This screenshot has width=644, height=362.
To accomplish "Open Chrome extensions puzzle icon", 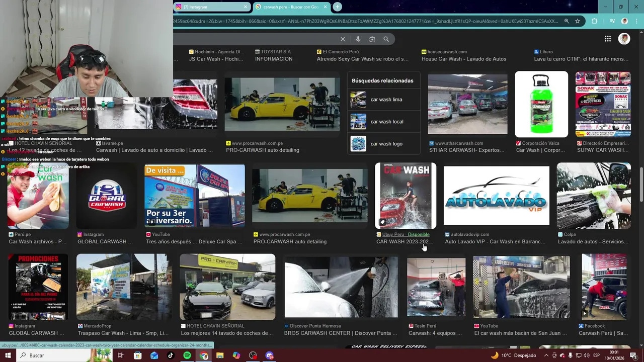I will (x=595, y=21).
